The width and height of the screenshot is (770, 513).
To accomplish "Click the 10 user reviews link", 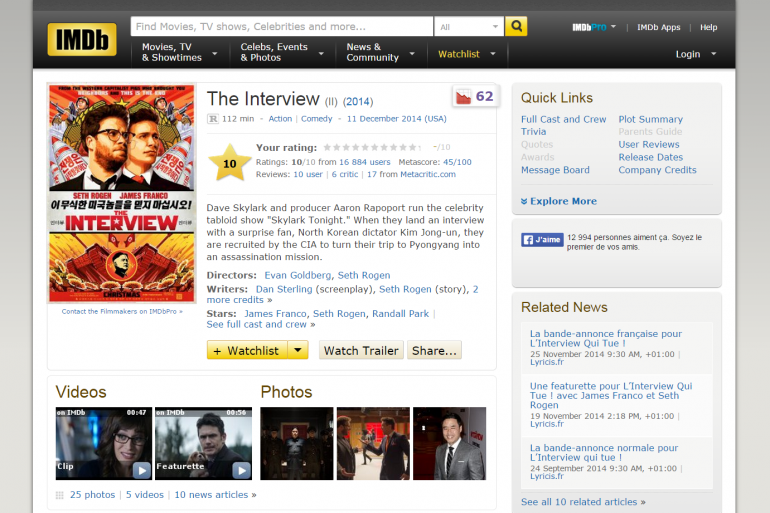I will pos(308,174).
